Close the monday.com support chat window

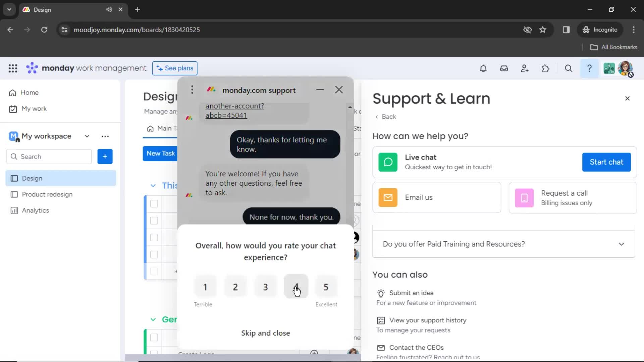[339, 89]
